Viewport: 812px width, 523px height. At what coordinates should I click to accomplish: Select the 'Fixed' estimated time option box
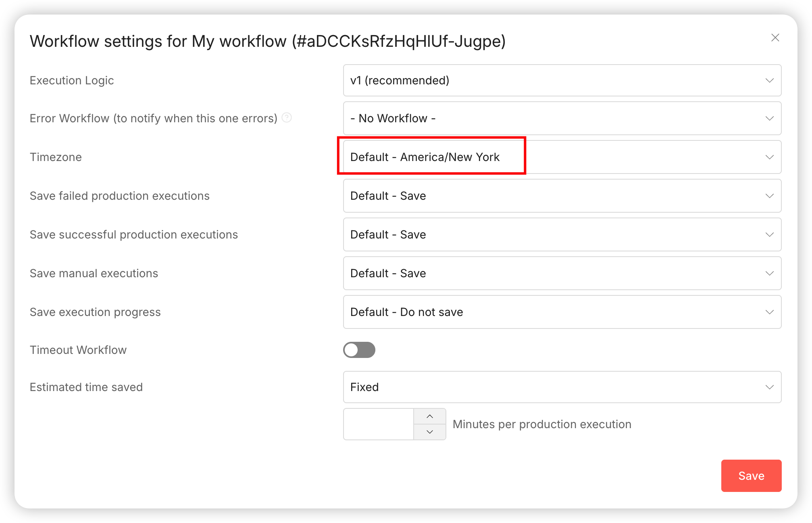(x=562, y=387)
